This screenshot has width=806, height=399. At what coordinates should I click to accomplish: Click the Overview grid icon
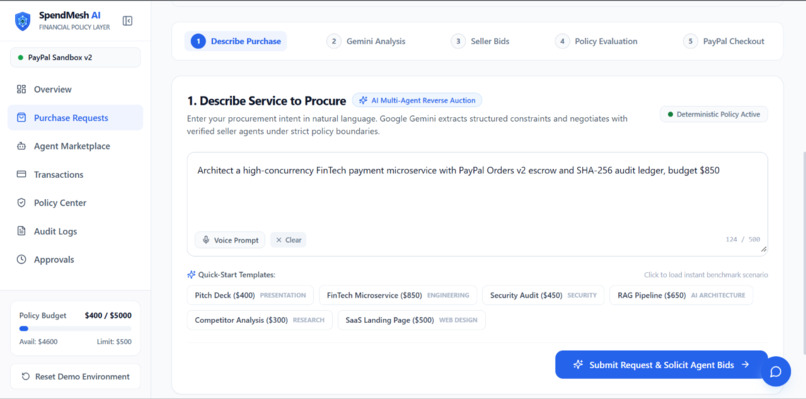tap(21, 89)
